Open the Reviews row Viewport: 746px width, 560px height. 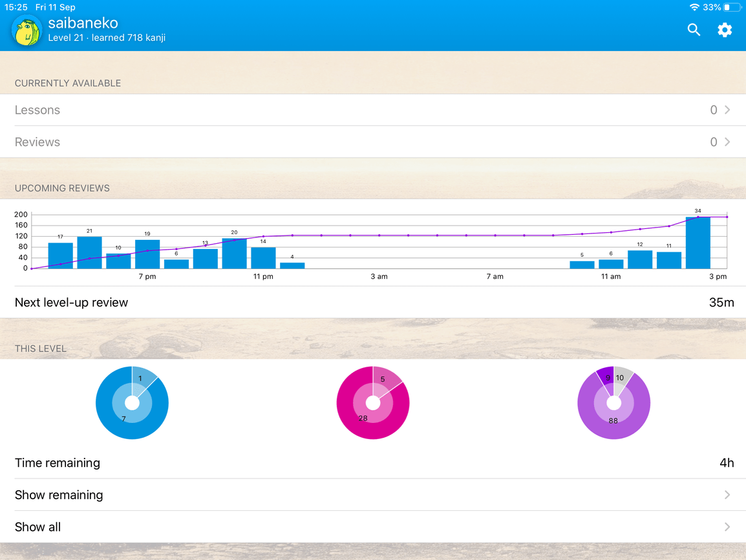373,142
